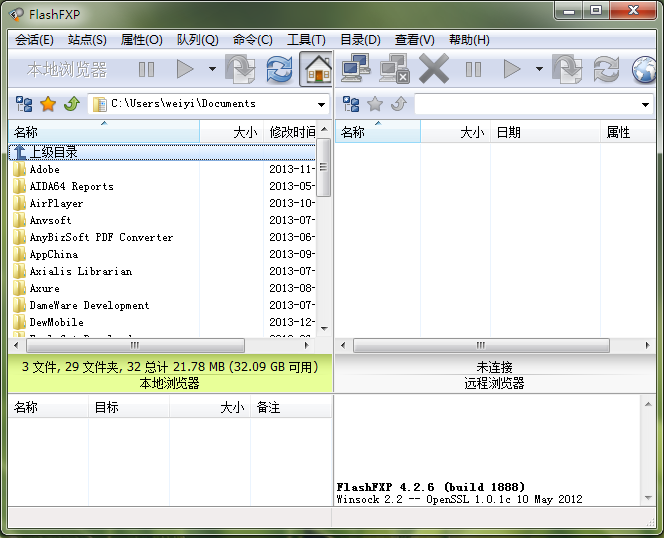
Task: Click remote folder tree view icon
Action: (x=351, y=104)
